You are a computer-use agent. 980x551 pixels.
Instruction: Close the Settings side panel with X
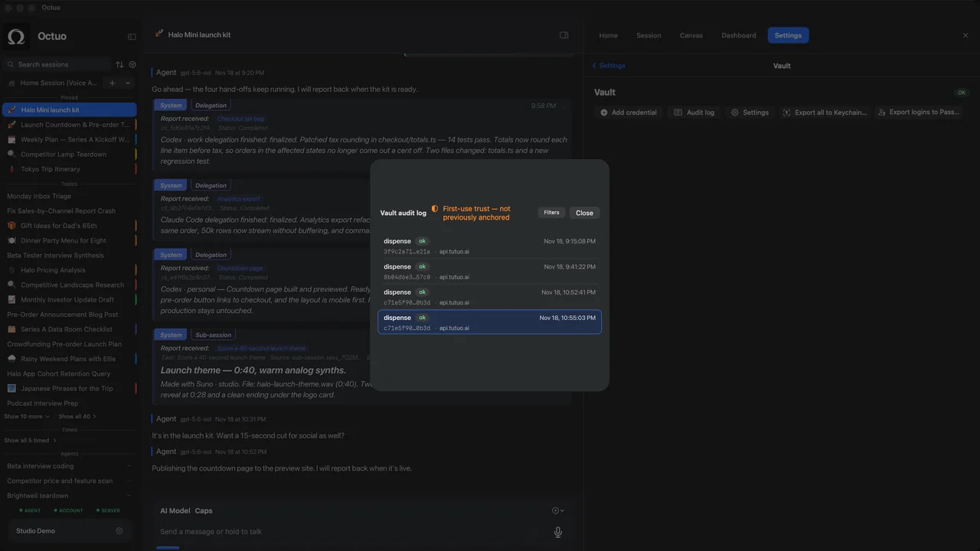coord(965,35)
